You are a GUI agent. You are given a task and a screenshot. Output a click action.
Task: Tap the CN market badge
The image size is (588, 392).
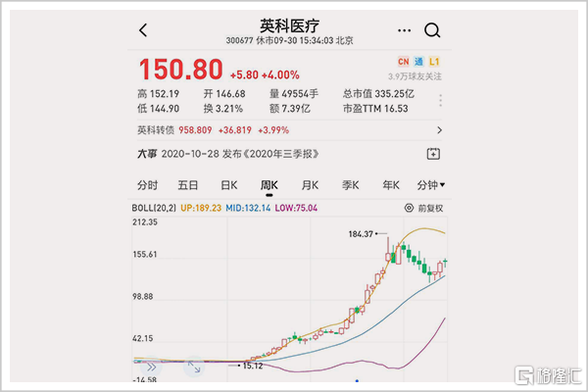tap(403, 62)
